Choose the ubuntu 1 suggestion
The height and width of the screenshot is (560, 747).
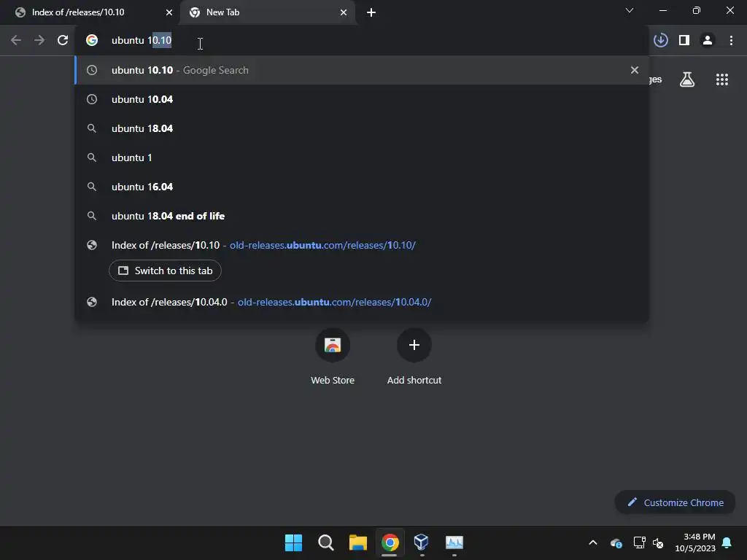(x=362, y=157)
